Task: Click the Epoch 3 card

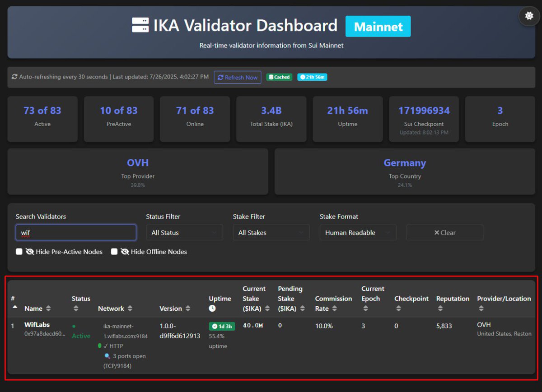Action: pos(500,119)
